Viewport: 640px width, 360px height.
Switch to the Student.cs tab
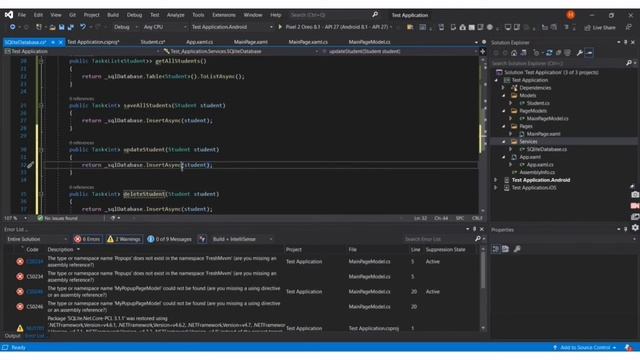pyautogui.click(x=153, y=42)
